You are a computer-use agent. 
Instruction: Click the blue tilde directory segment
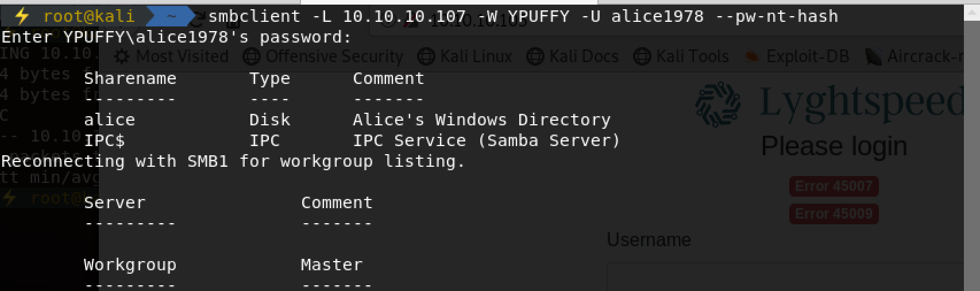click(171, 16)
